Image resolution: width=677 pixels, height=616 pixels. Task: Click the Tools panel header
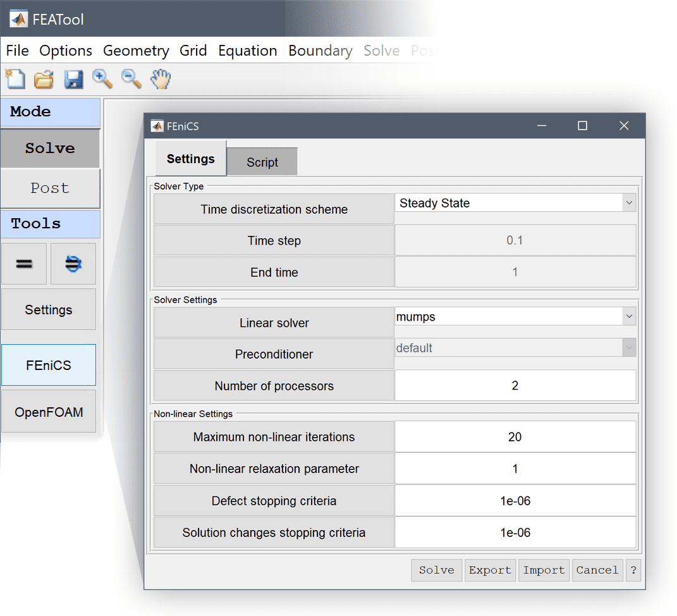(x=50, y=224)
